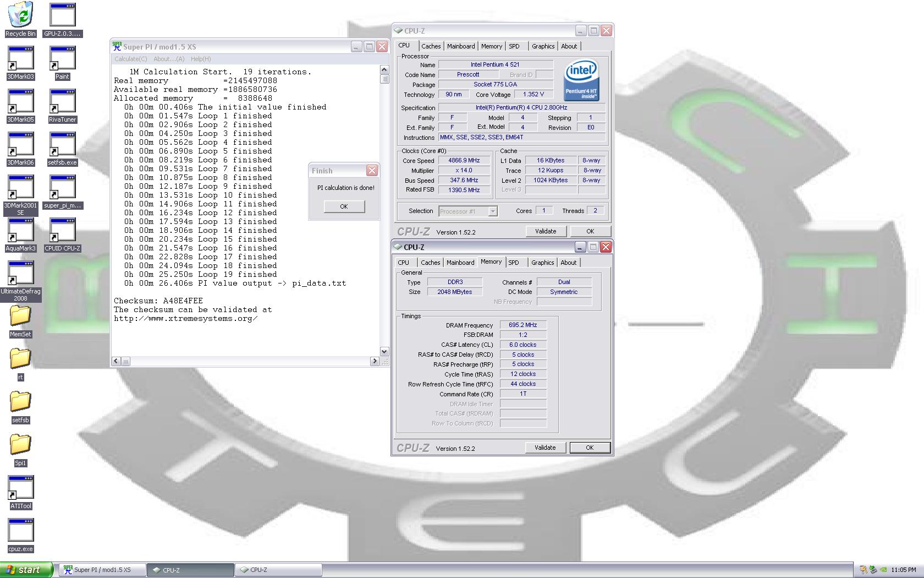Image resolution: width=924 pixels, height=578 pixels.
Task: Open the setfsb folder icon
Action: (20, 407)
